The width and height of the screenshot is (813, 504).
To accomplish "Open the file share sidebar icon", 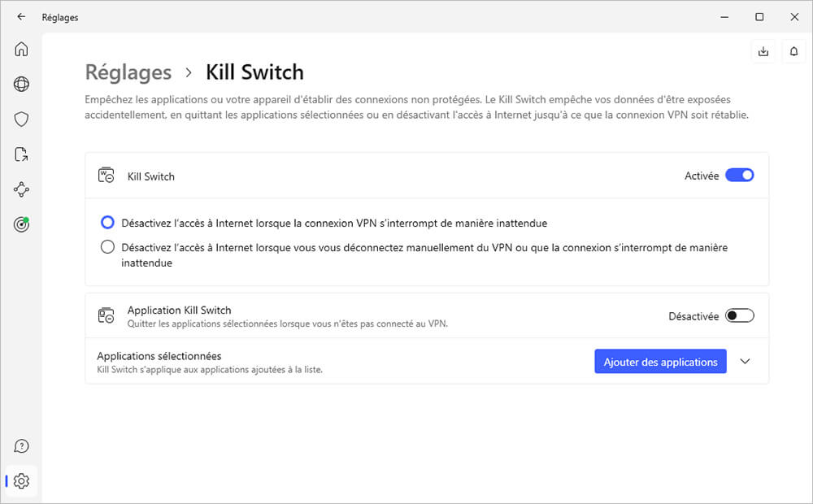I will click(x=21, y=154).
